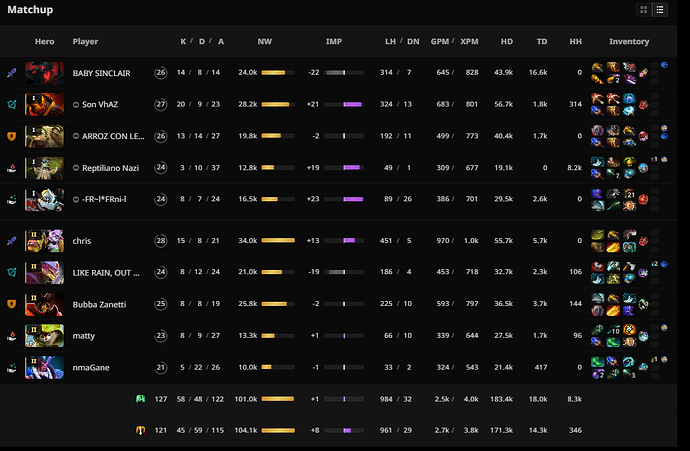Image resolution: width=690 pixels, height=451 pixels.
Task: Click the Player column header
Action: click(x=85, y=41)
